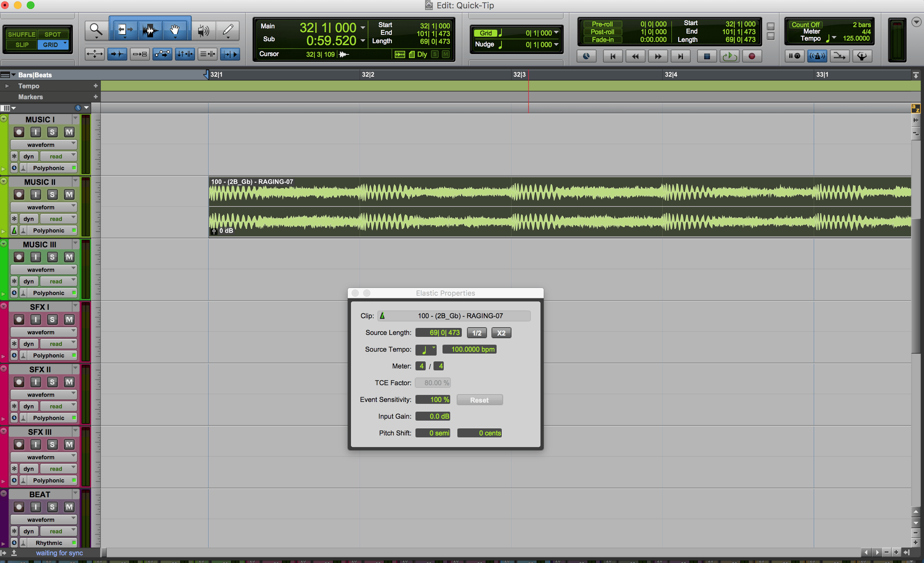Open the Bars|Beats ruler menu
The image size is (924, 563).
click(8, 75)
